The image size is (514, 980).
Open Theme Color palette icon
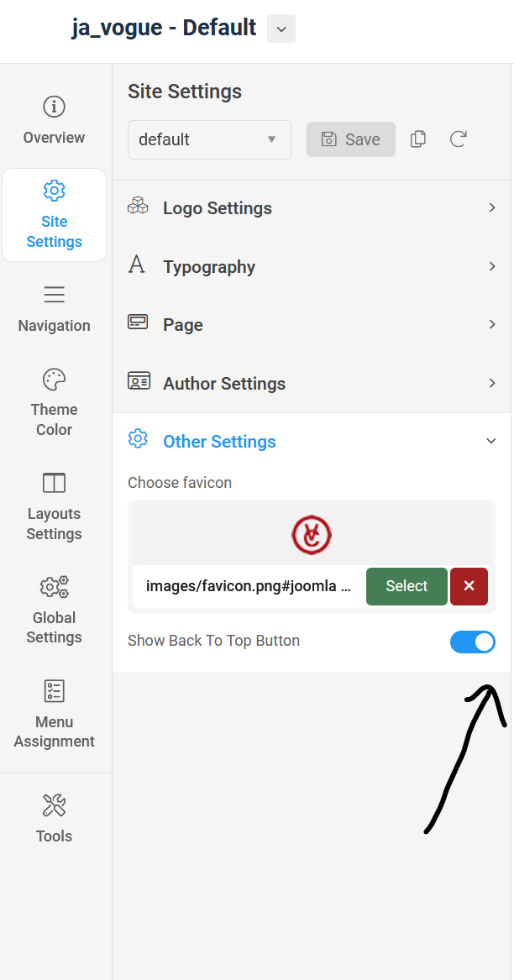click(55, 379)
